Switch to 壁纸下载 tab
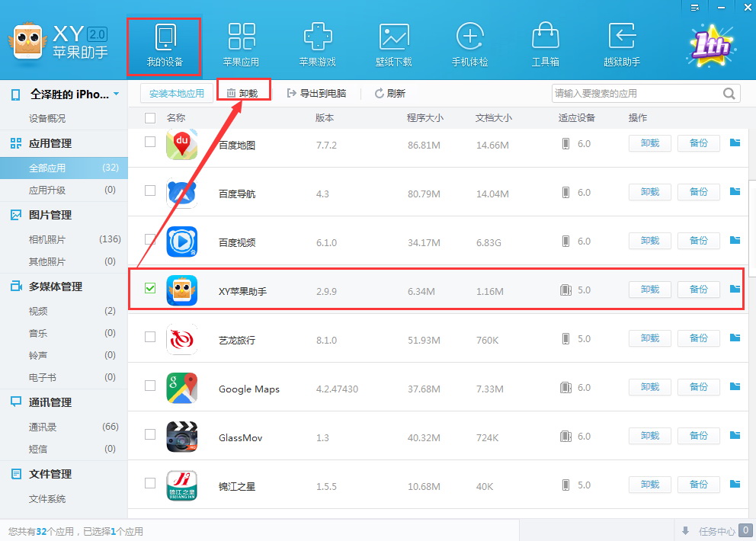Screen dimensions: 756x541 pos(393,46)
